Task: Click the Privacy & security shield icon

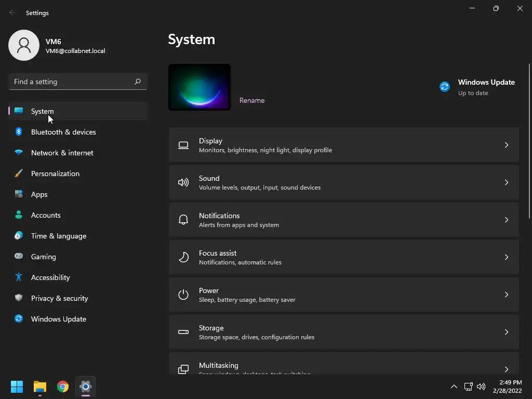Action: pyautogui.click(x=19, y=298)
